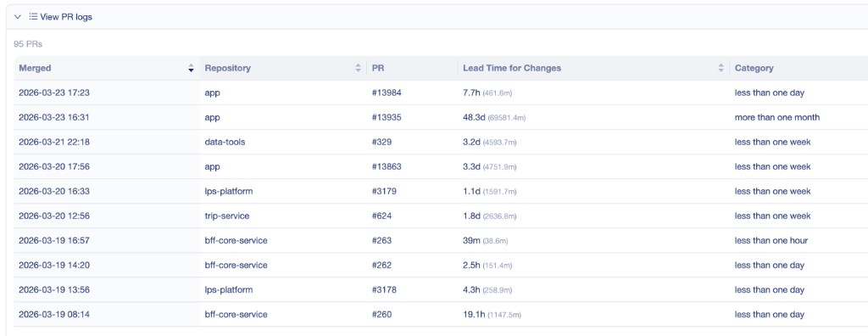Click the 4.3h lead time value
Image resolution: width=868 pixels, height=336 pixels.
(x=471, y=290)
